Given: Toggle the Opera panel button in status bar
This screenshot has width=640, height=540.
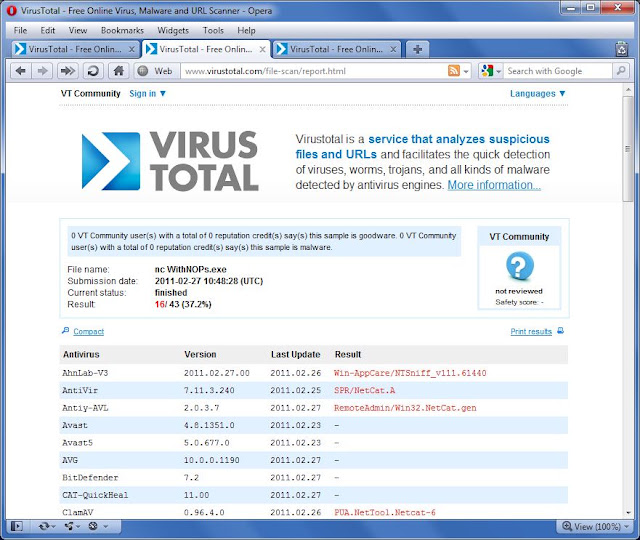Looking at the screenshot, I should tap(17, 526).
